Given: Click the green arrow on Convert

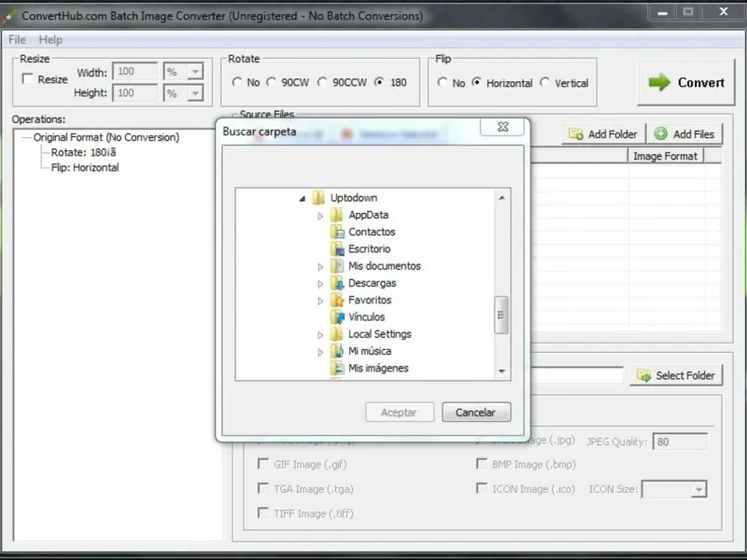Looking at the screenshot, I should pos(659,82).
